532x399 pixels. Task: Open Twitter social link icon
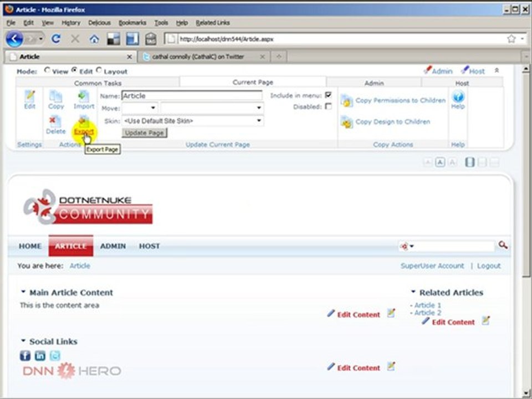[x=55, y=356]
